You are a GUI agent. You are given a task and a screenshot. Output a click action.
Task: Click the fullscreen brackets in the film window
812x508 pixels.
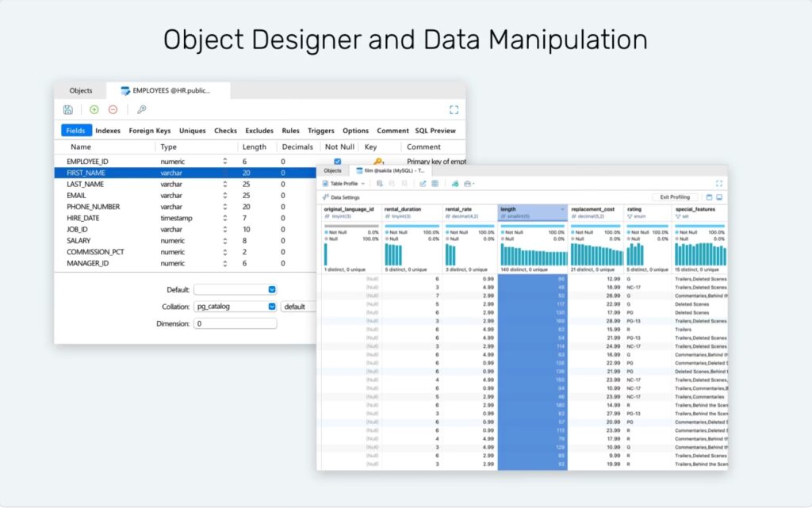719,183
